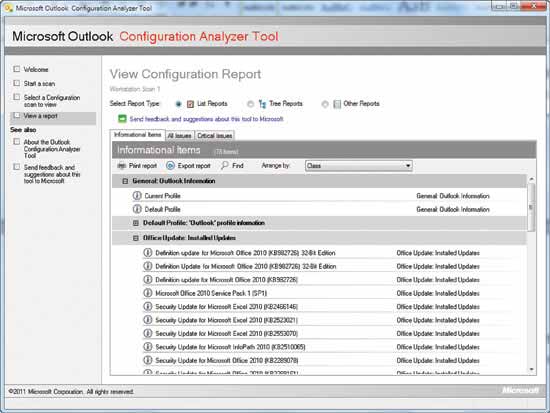Click info icon for Office KB2289078 row

(148, 360)
